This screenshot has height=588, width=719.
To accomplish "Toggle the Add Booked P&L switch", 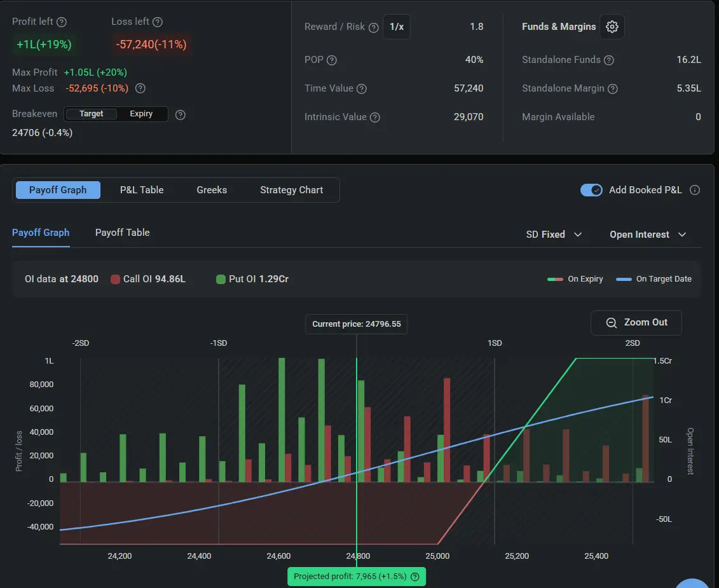I will 591,190.
